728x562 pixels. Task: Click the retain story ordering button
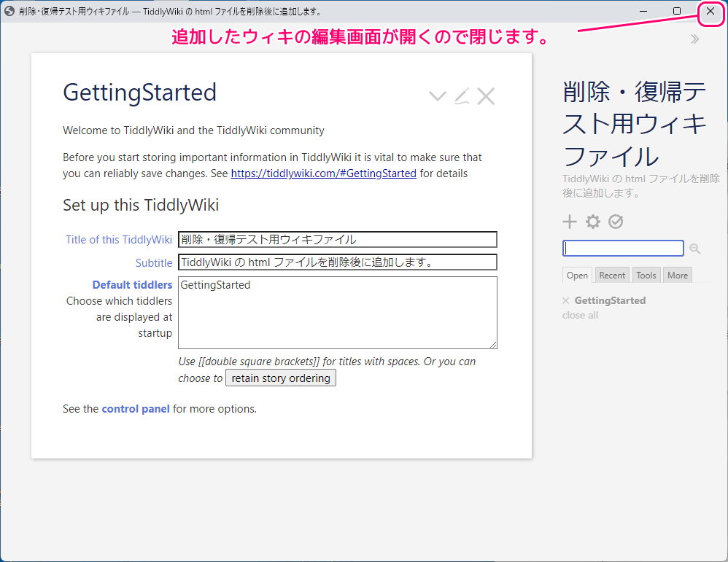click(280, 378)
